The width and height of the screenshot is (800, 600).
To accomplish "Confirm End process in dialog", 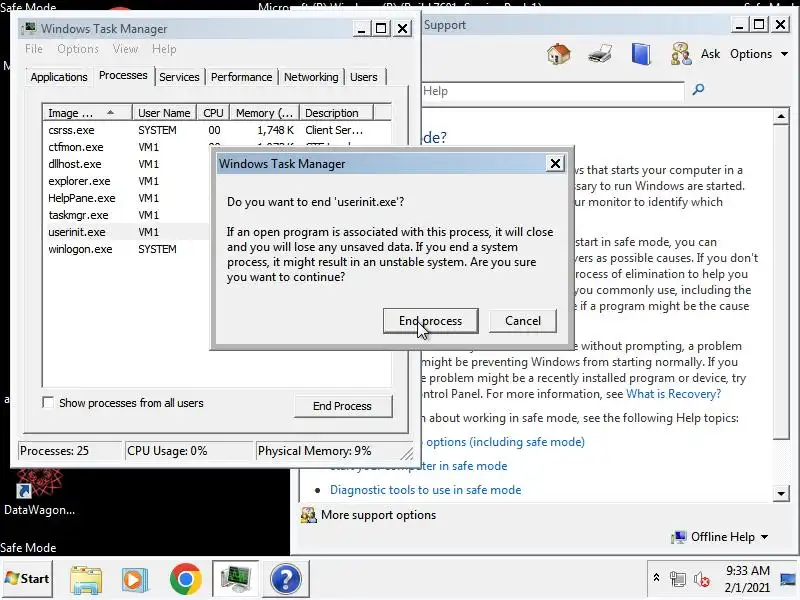I will 430,321.
